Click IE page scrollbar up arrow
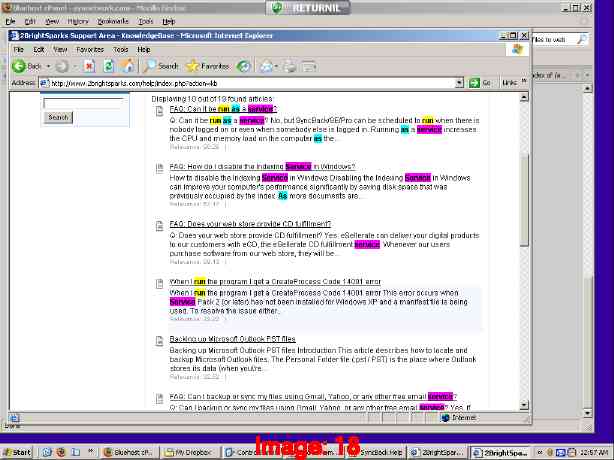 524,97
